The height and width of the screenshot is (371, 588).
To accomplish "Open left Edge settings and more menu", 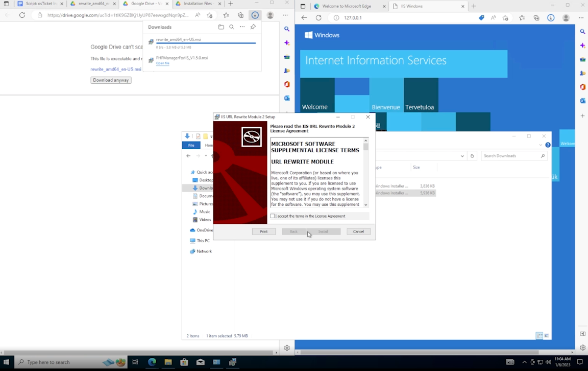I will tap(285, 15).
